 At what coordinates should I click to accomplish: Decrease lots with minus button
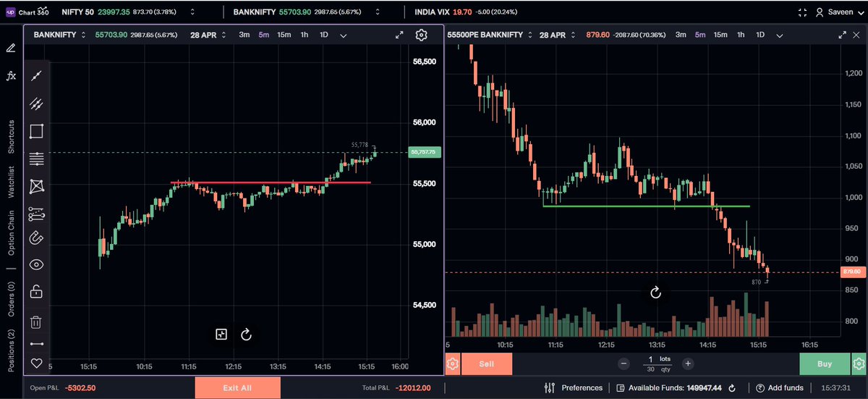coord(624,364)
